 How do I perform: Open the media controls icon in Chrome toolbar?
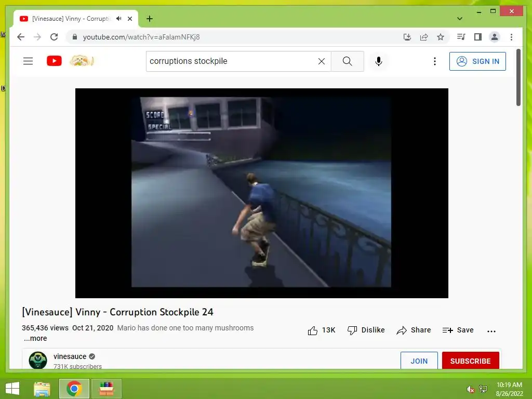click(x=461, y=37)
